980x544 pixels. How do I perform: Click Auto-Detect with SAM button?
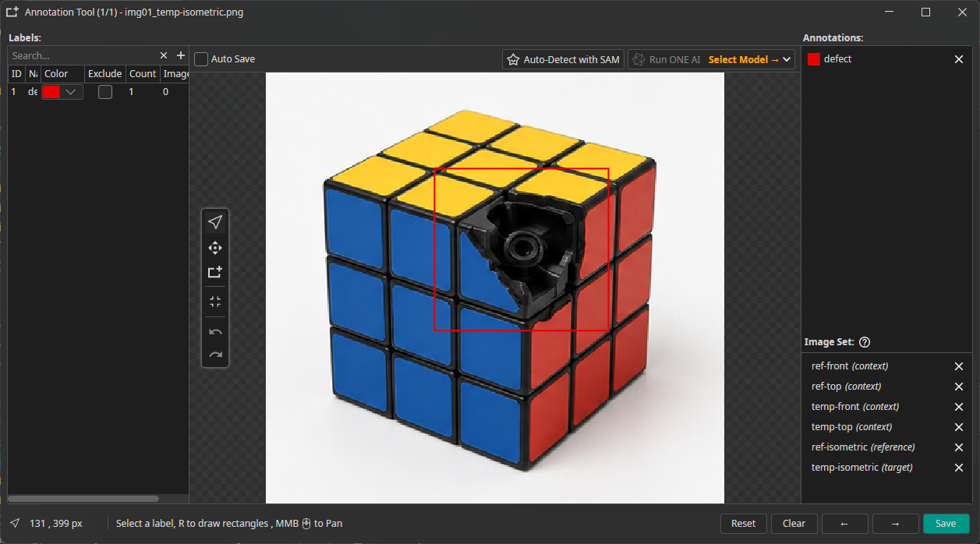564,59
